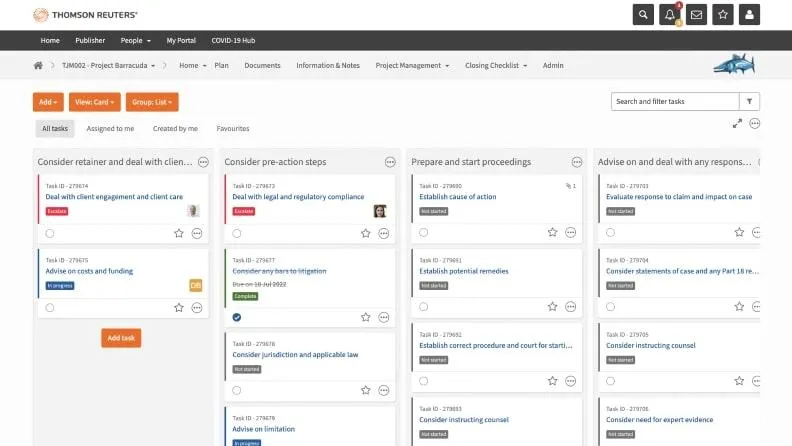This screenshot has height=446, width=792.
Task: Open the search icon in header
Action: point(643,15)
